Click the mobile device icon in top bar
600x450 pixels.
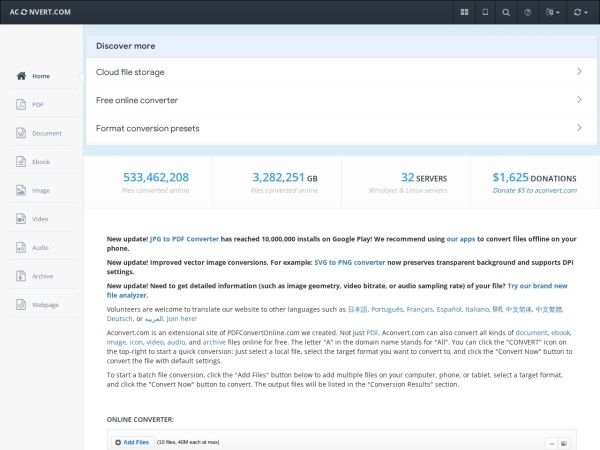[x=485, y=12]
